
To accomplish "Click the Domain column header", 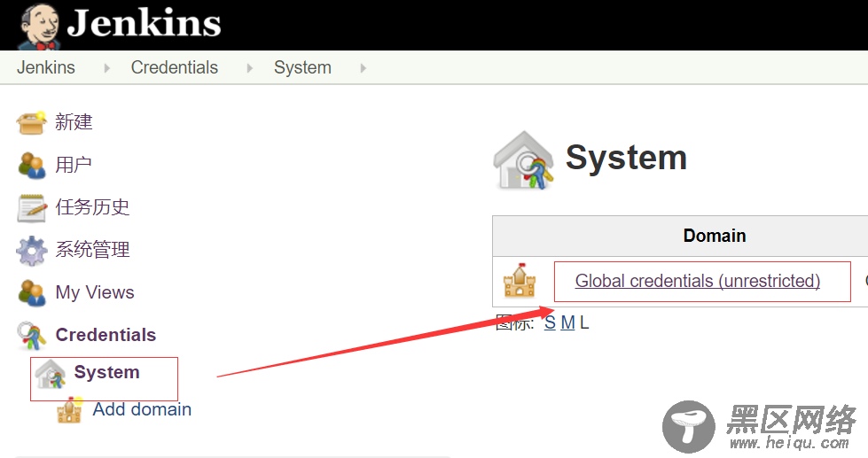I will tap(715, 236).
